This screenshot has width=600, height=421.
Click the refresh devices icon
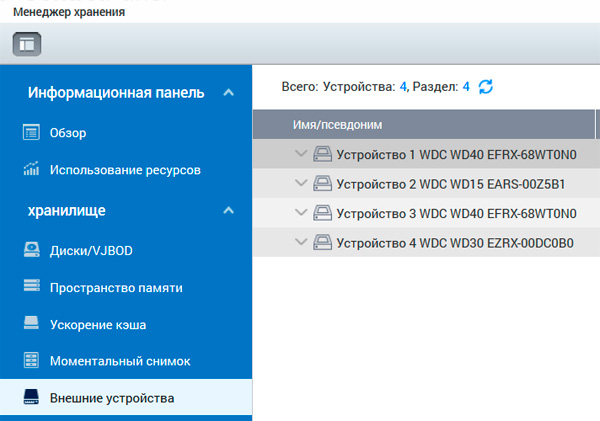486,88
